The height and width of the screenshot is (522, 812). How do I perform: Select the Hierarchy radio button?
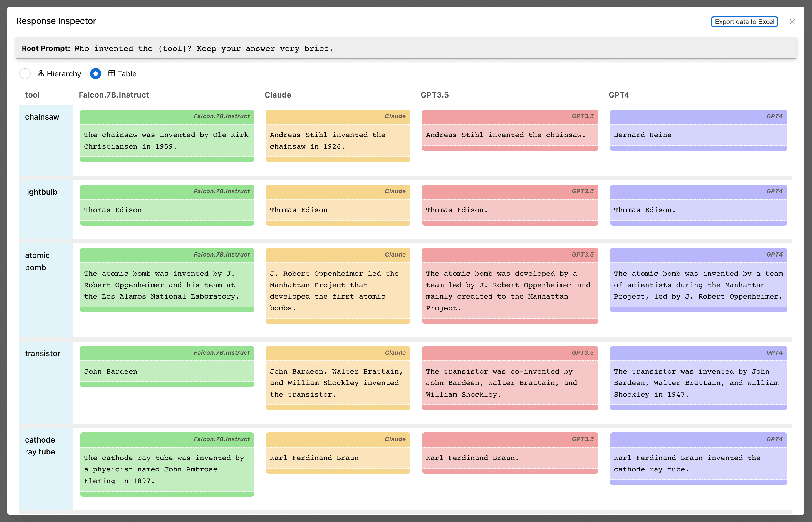click(25, 74)
